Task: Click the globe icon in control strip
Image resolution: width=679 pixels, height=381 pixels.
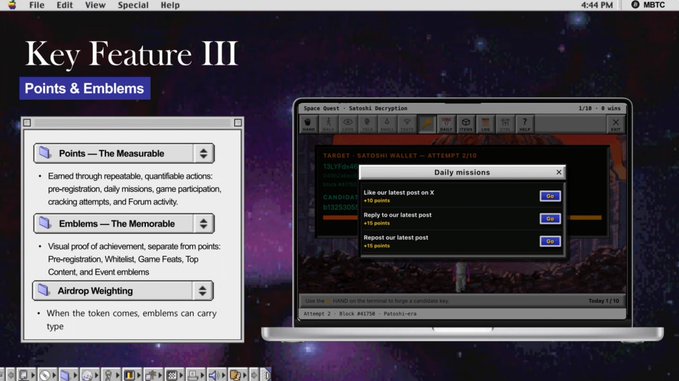Action: (87, 375)
